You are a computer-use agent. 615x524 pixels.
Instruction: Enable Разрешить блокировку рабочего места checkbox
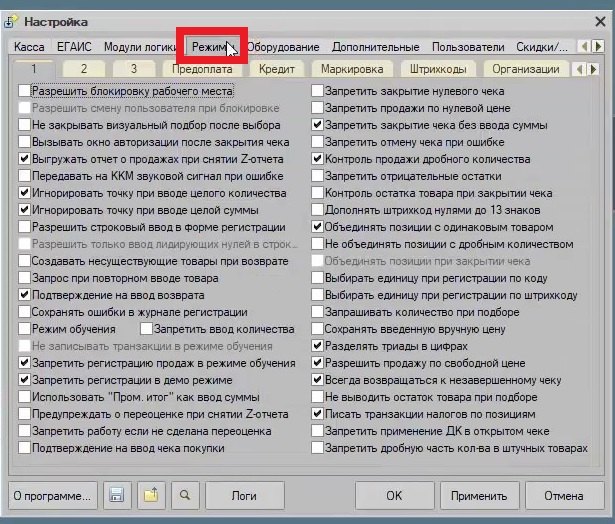[25, 91]
